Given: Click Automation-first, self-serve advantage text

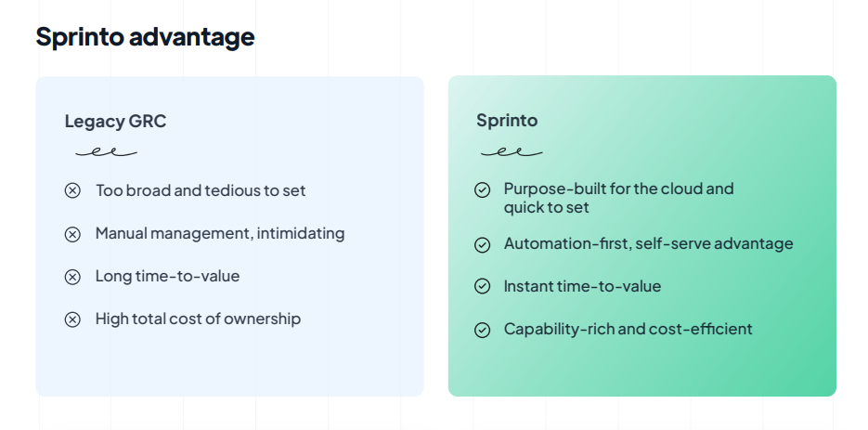Looking at the screenshot, I should click(648, 243).
